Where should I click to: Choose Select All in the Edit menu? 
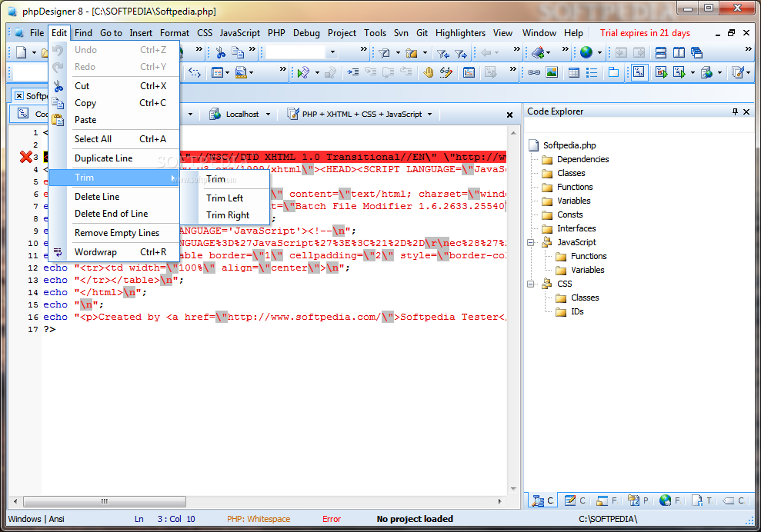[x=115, y=139]
